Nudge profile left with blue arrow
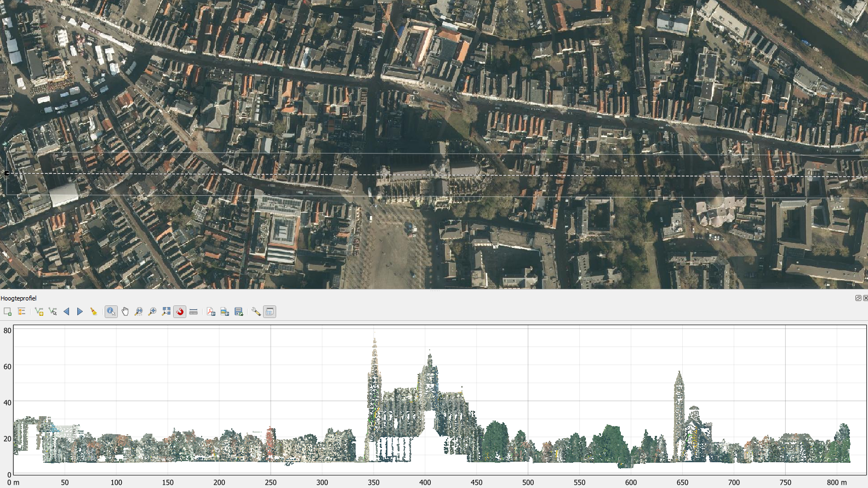 (66, 311)
